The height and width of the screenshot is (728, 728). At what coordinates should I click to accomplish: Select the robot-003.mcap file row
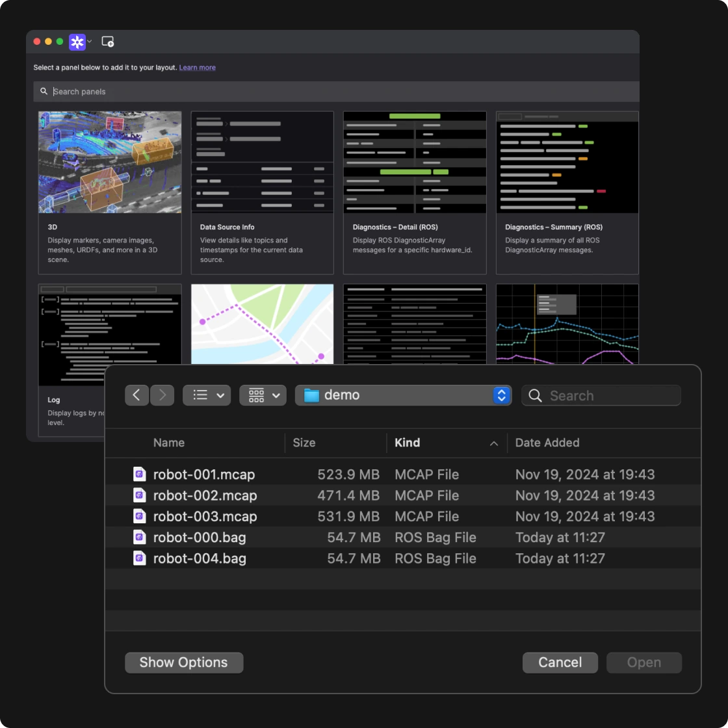260,516
